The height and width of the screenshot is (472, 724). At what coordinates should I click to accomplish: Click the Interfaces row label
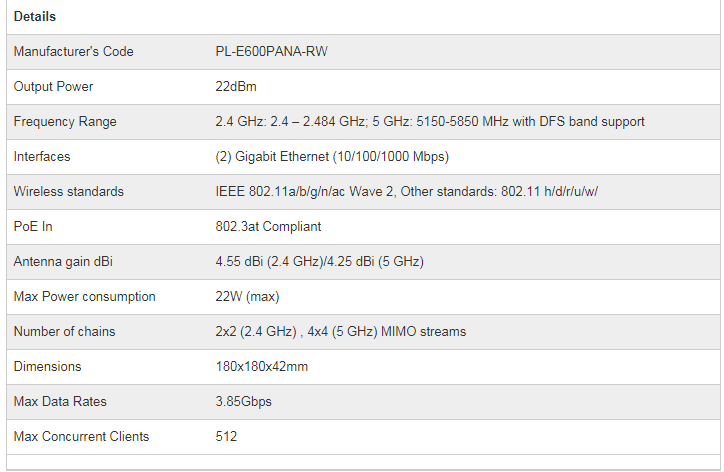click(42, 157)
